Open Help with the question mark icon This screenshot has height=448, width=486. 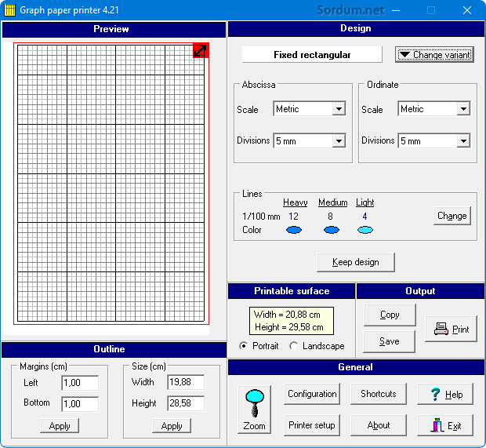click(x=445, y=394)
